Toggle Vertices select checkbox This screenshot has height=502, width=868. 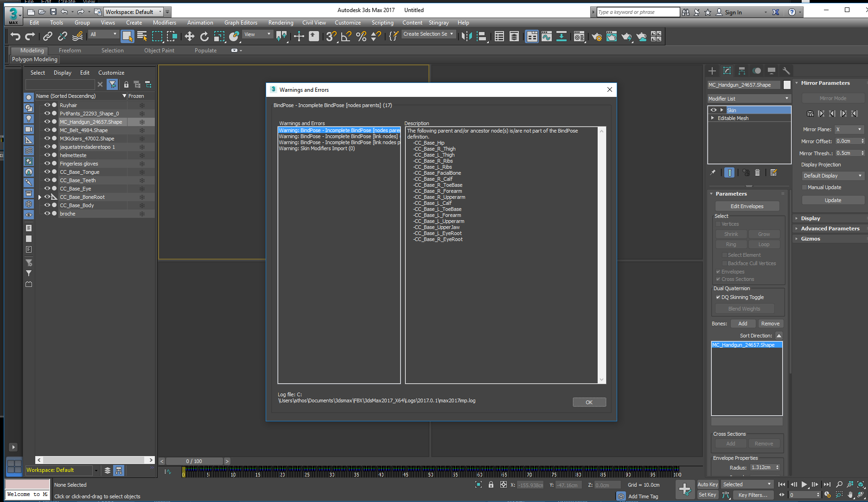[x=718, y=224]
